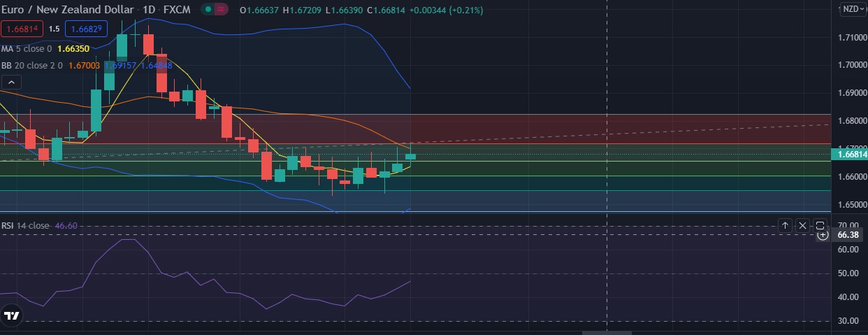Viewport: 868px width, 335px height.
Task: Click the change value +0.00344 (+0.21%)
Action: [445, 10]
